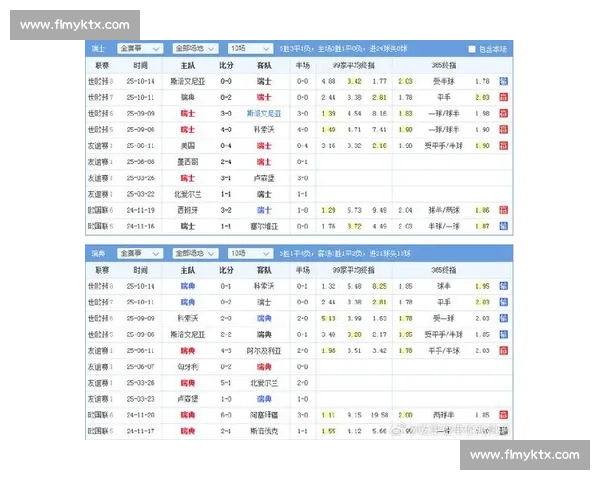The width and height of the screenshot is (600, 480).
Task: Click 联赛 column header in 瑞士 table
Action: click(x=102, y=65)
